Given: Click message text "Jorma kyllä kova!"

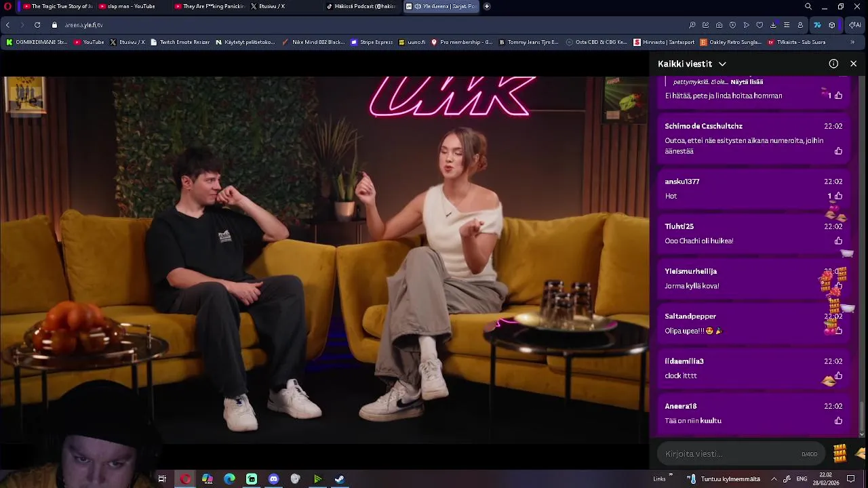Looking at the screenshot, I should coord(692,286).
